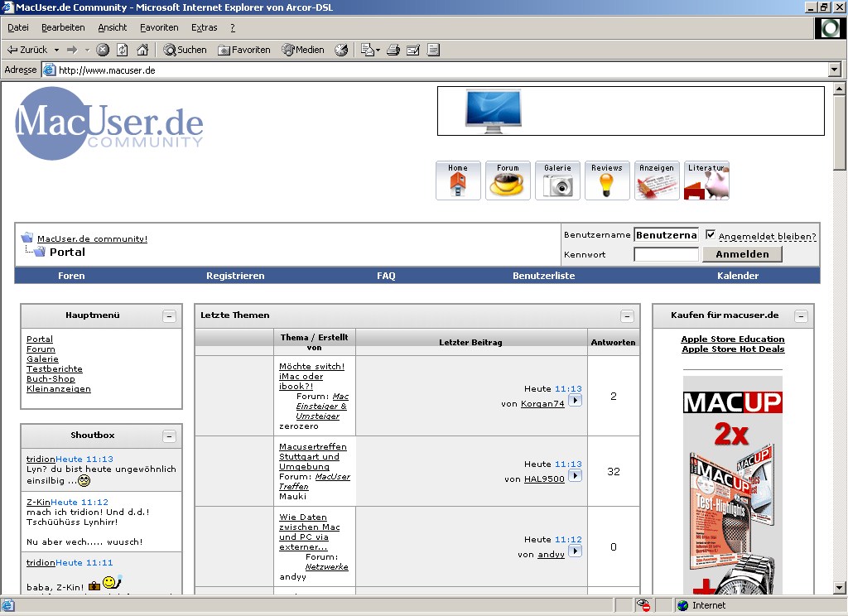Collapse the Kaufen für macuser.de panel
Screen dimensions: 848x616
point(801,316)
